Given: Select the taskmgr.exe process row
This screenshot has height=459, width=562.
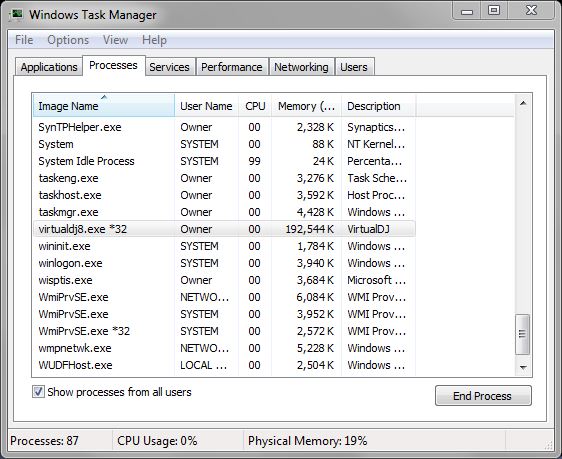Looking at the screenshot, I should pyautogui.click(x=224, y=212).
